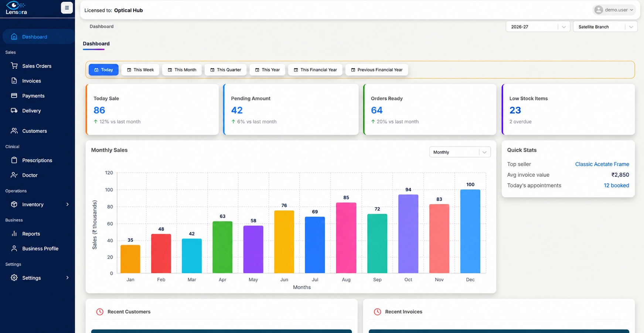Open the demo.user account dropdown arrow
644x333 pixels.
[x=631, y=10]
